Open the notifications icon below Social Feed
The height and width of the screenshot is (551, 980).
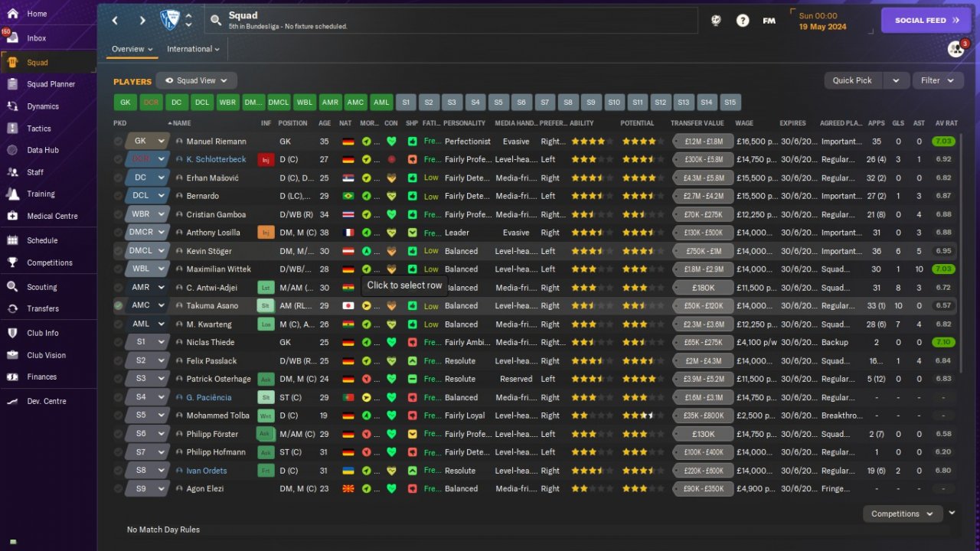955,49
